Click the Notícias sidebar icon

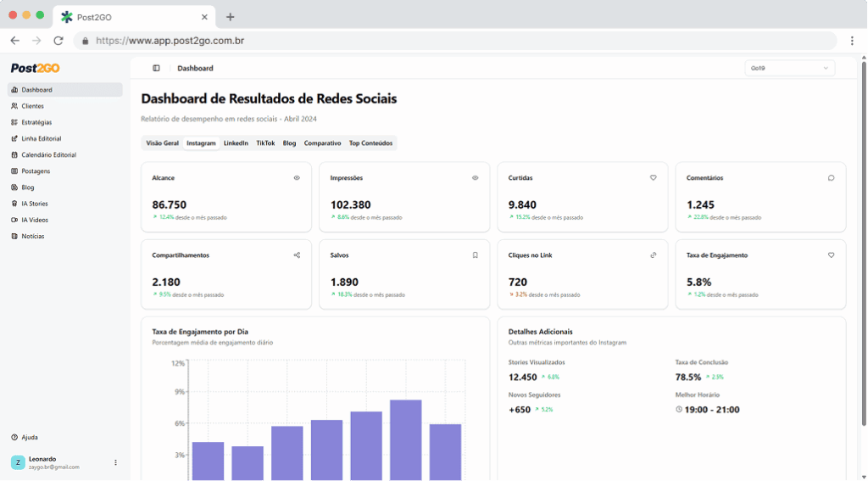[x=14, y=236]
